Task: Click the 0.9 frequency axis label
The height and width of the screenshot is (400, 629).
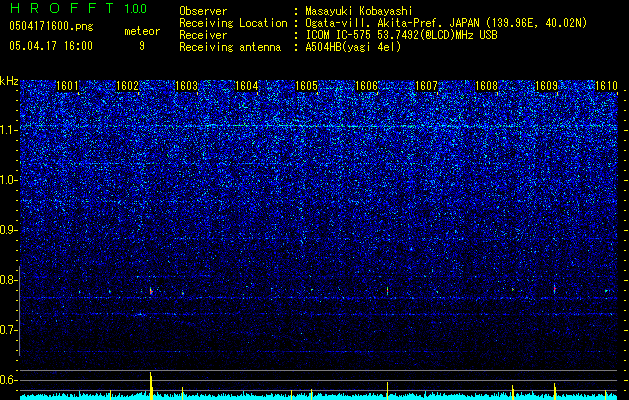Action: [x=8, y=230]
